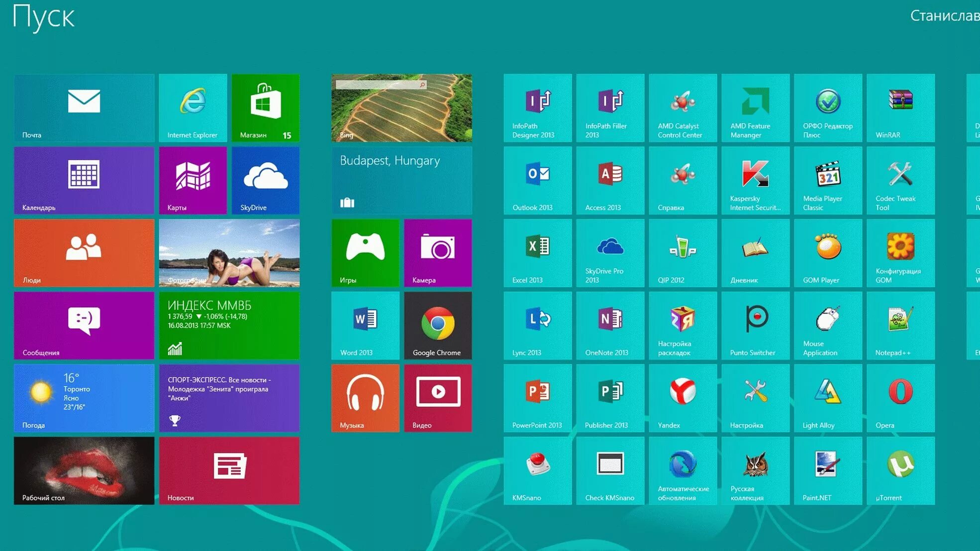Screen dimensions: 980x551
Task: Open AMD Catalyst Control Center
Action: pos(683,108)
